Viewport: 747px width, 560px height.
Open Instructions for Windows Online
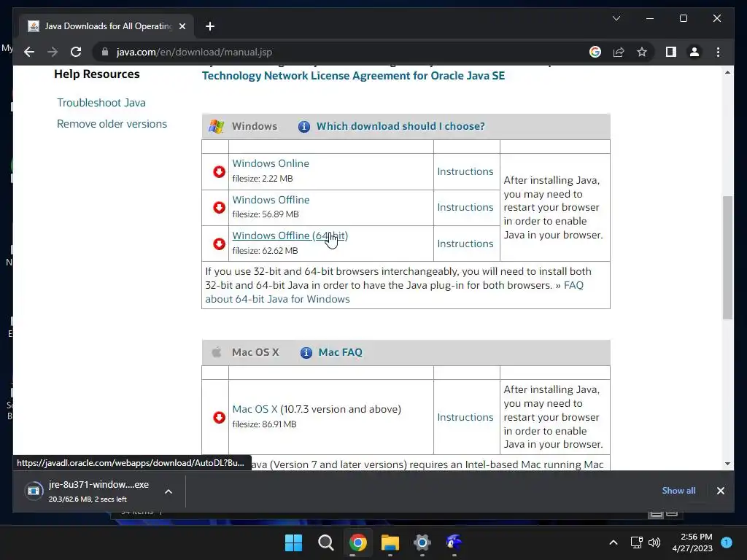tap(465, 171)
